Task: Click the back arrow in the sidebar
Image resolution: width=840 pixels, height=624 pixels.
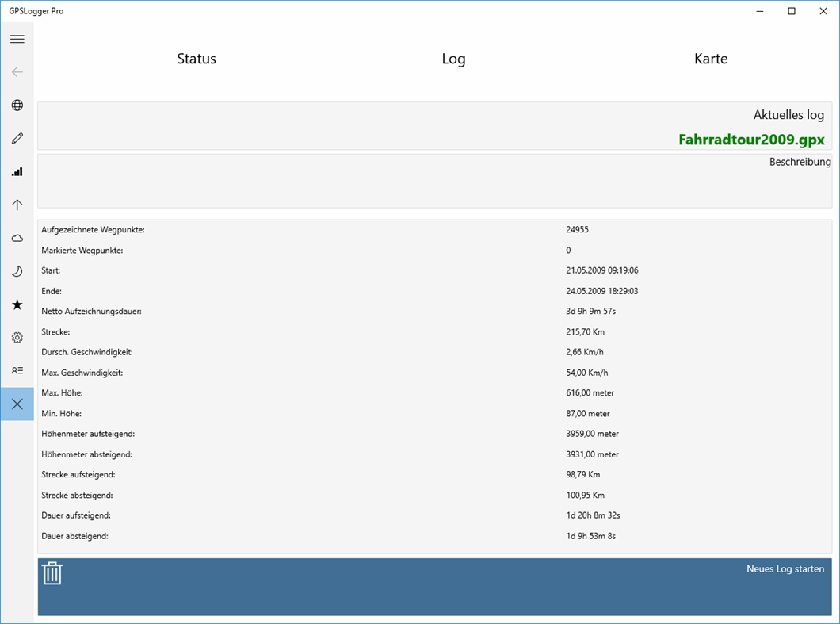Action: pyautogui.click(x=17, y=71)
